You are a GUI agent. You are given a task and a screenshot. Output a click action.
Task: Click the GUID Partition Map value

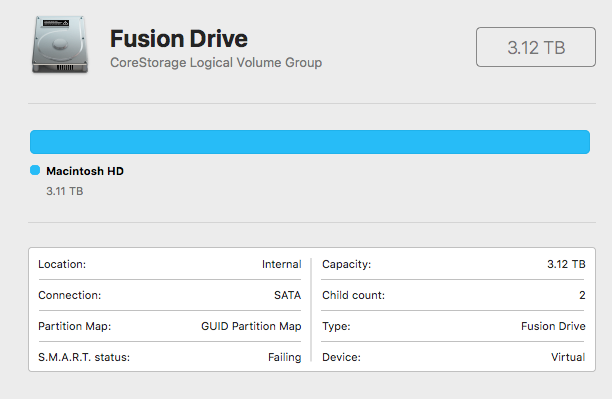tap(251, 326)
